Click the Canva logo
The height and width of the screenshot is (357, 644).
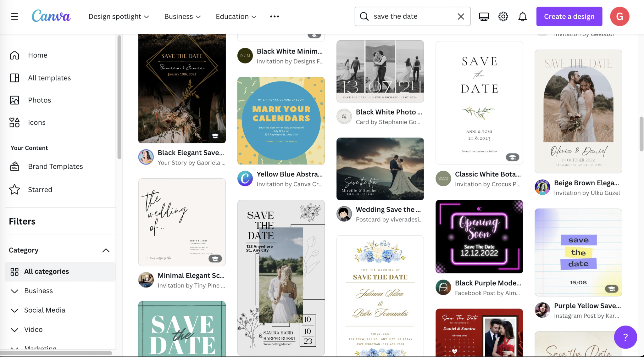[x=51, y=16]
